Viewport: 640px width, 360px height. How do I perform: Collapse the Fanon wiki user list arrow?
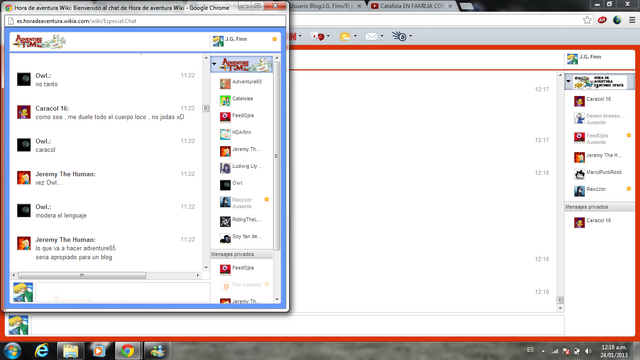tap(569, 81)
